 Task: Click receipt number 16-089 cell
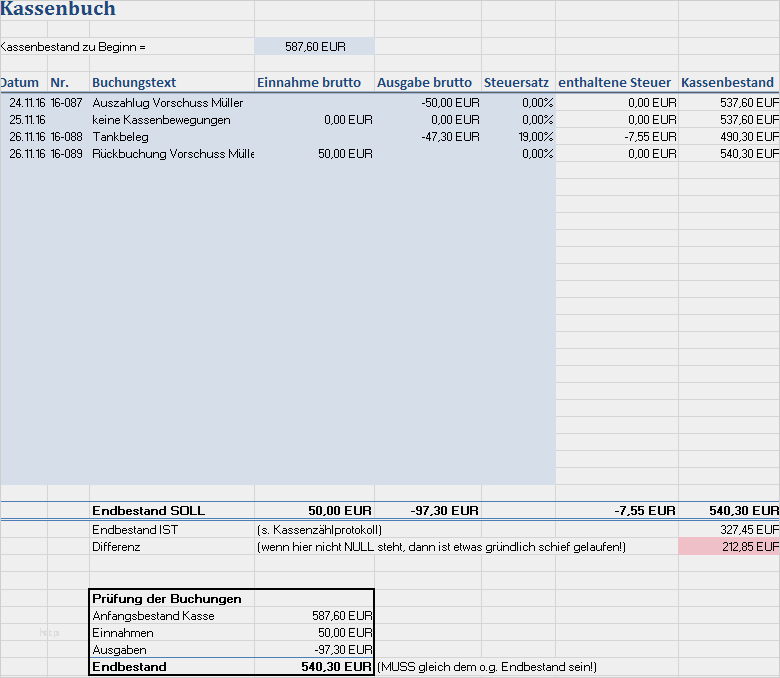tap(68, 154)
